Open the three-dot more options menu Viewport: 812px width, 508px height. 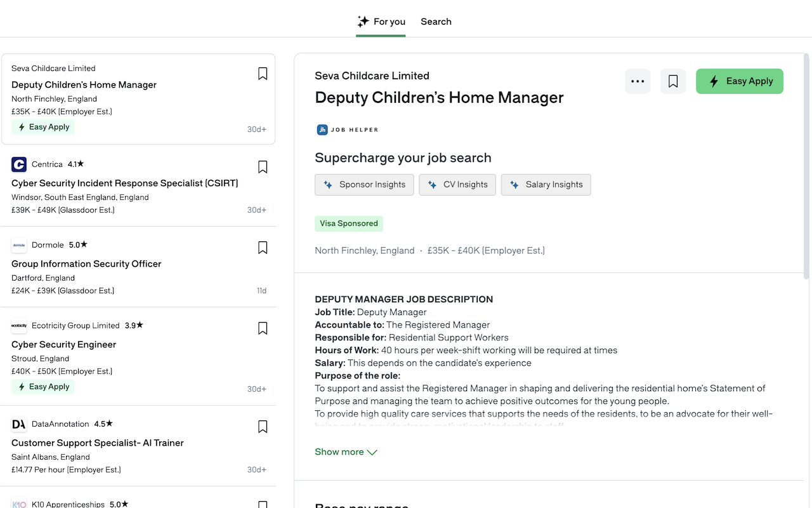(638, 81)
